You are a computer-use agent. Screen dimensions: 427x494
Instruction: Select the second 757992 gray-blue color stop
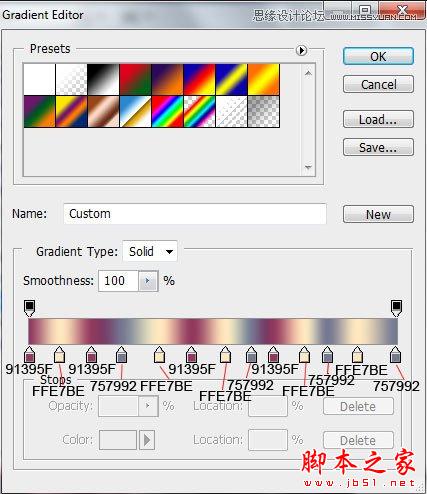[x=251, y=355]
